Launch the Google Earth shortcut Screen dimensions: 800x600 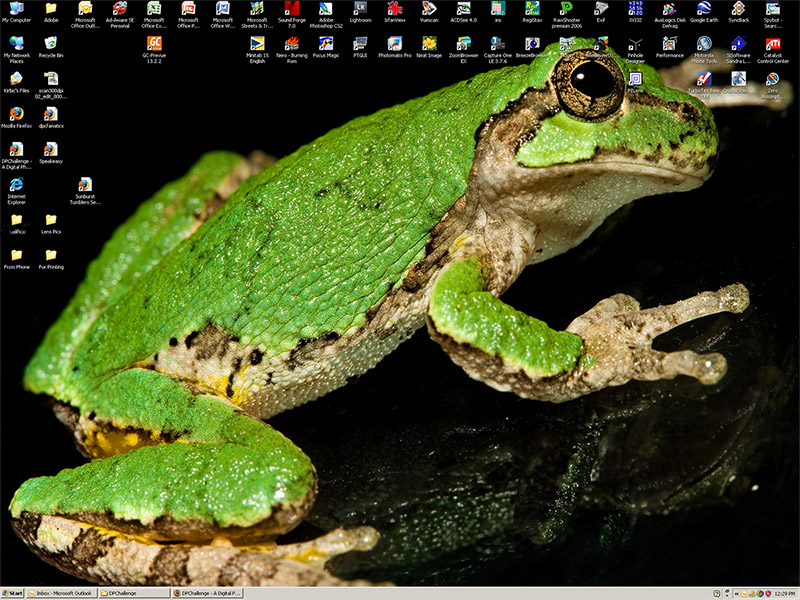(x=704, y=12)
